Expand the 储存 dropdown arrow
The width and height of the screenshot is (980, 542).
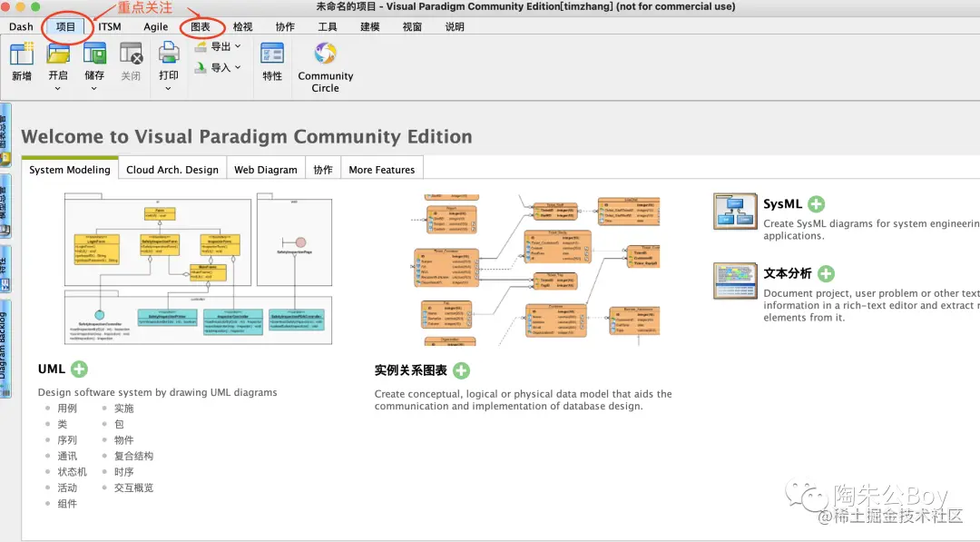94,89
